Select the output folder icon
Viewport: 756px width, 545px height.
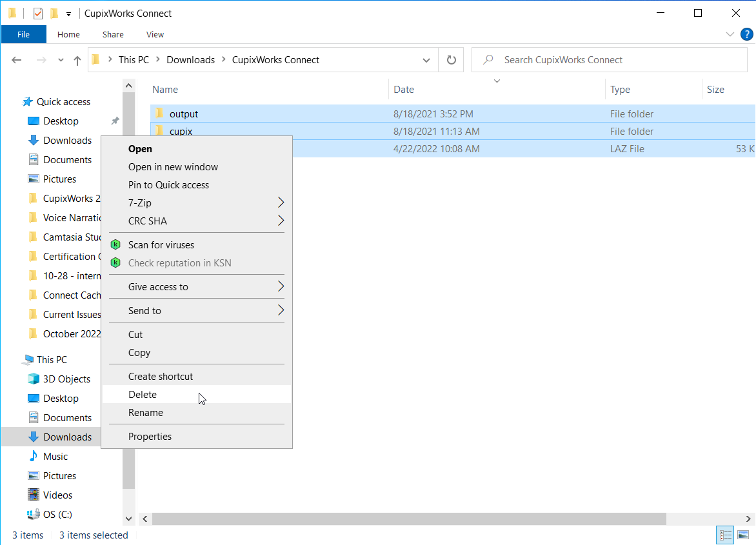[159, 114]
